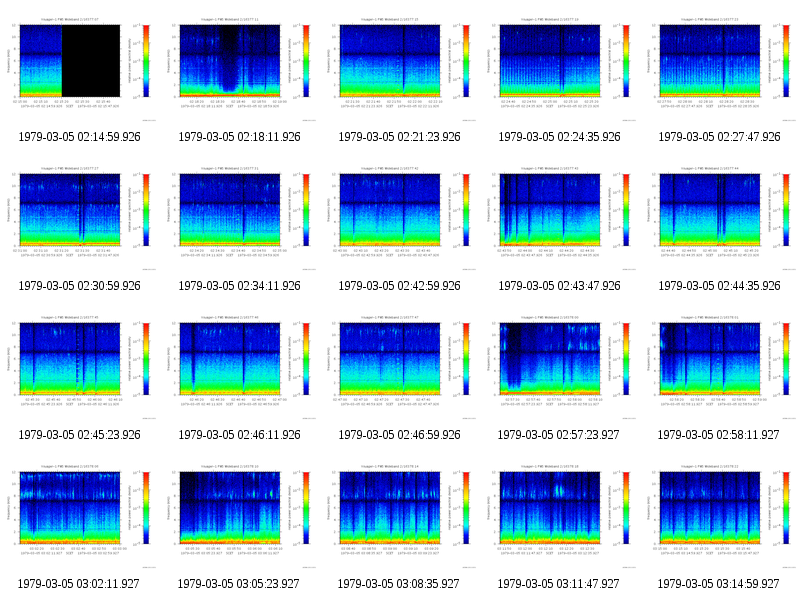Open the spectrogram thumbnail dated 02:34:11.926
Image resolution: width=800 pixels, height=596 pixels.
click(239, 218)
